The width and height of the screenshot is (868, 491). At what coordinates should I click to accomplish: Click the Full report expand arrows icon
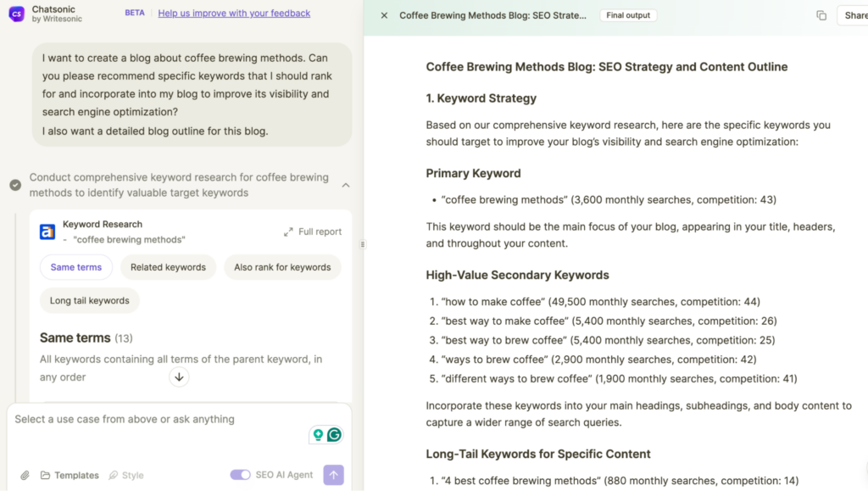[x=288, y=232]
